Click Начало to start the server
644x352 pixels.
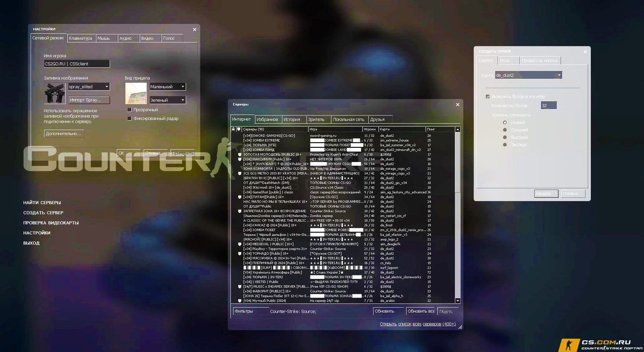(x=546, y=193)
